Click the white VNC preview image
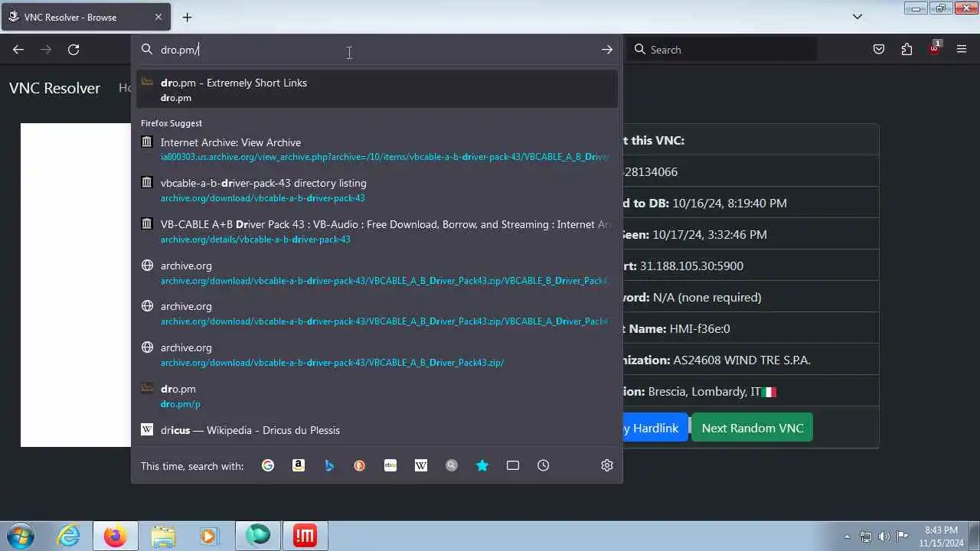 point(76,285)
